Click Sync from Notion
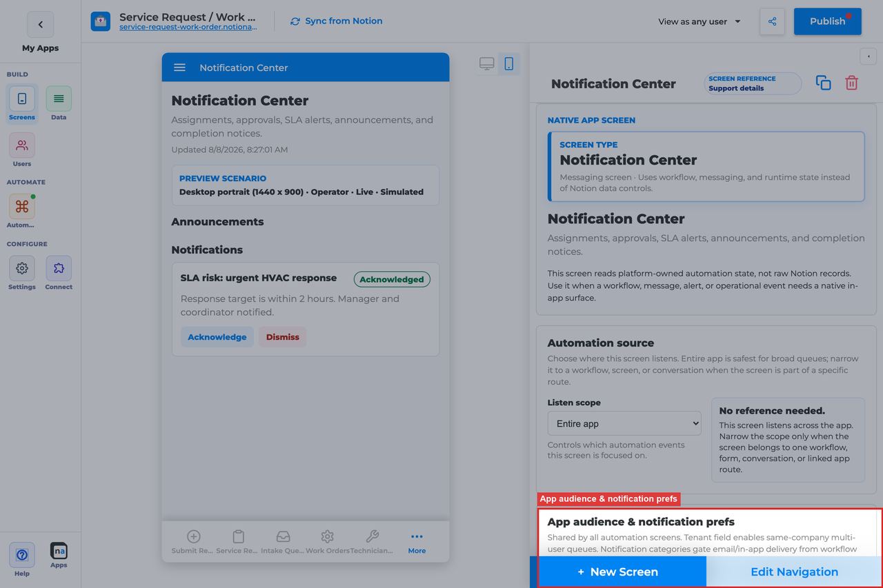This screenshot has height=588, width=883. [x=337, y=21]
